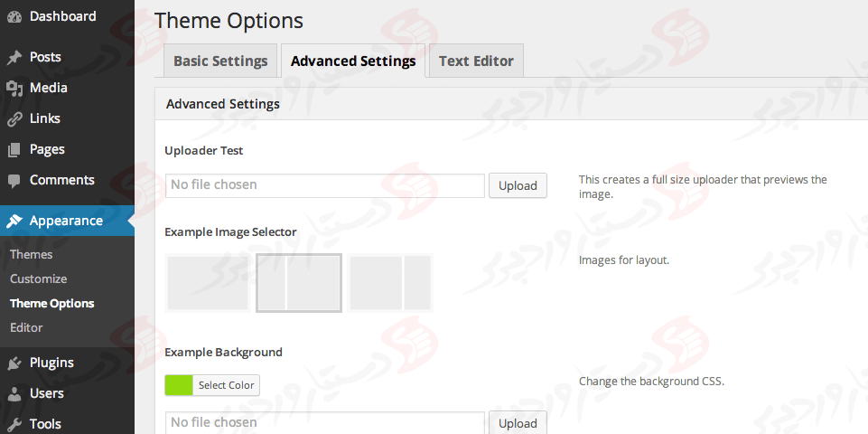Click the Tools wrench icon
This screenshot has height=434, width=868.
click(14, 424)
